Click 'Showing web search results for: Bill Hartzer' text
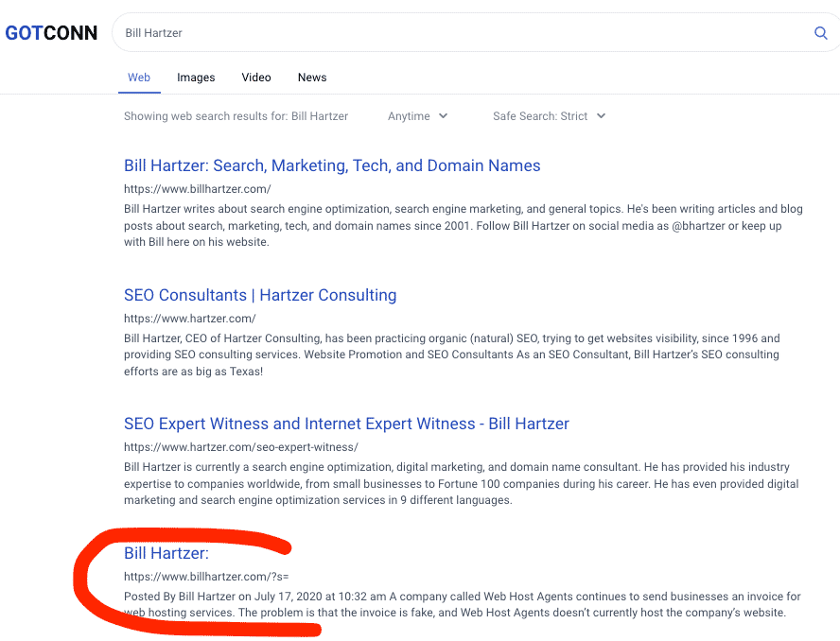840x641 pixels. 236,116
